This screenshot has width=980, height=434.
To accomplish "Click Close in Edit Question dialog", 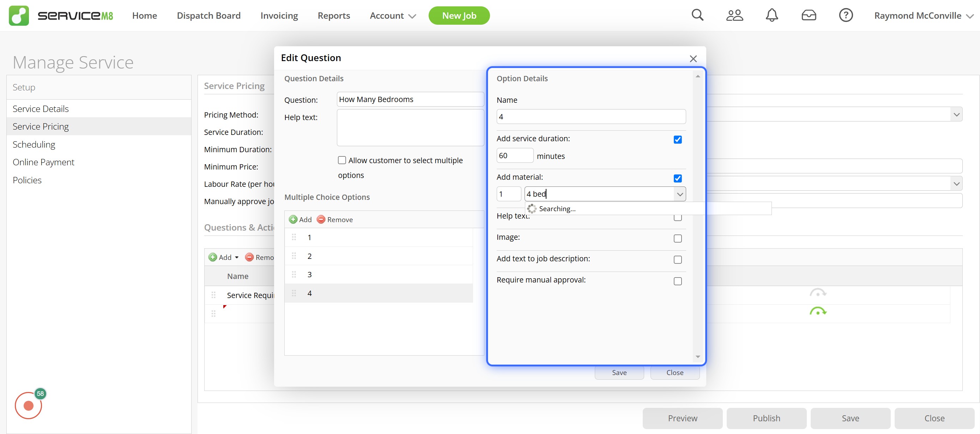I will click(674, 373).
